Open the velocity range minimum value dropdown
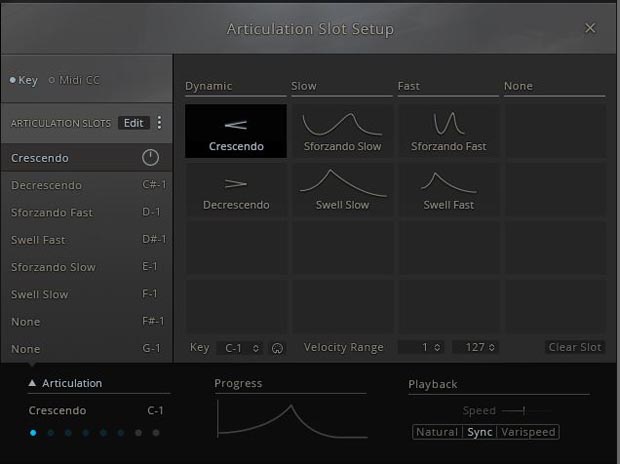 (x=421, y=348)
